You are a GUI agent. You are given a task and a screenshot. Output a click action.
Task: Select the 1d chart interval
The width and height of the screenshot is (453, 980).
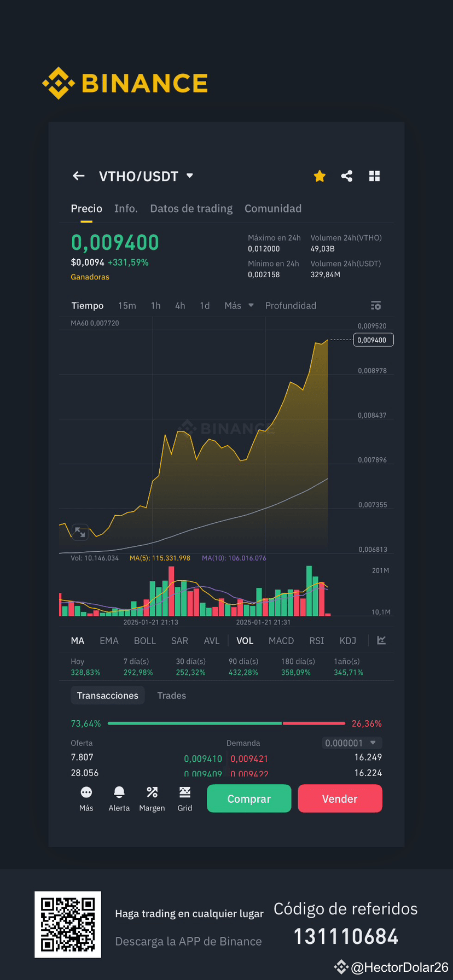tap(205, 306)
